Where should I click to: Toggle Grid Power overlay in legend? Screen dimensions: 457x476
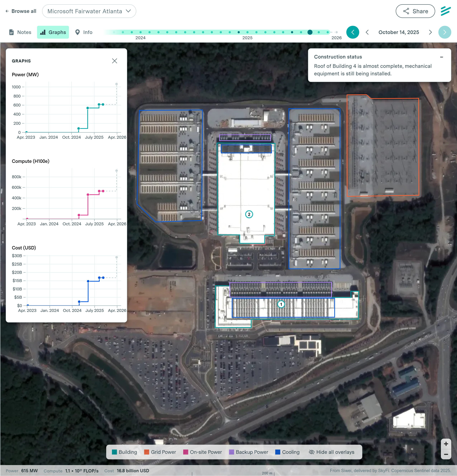pos(160,452)
